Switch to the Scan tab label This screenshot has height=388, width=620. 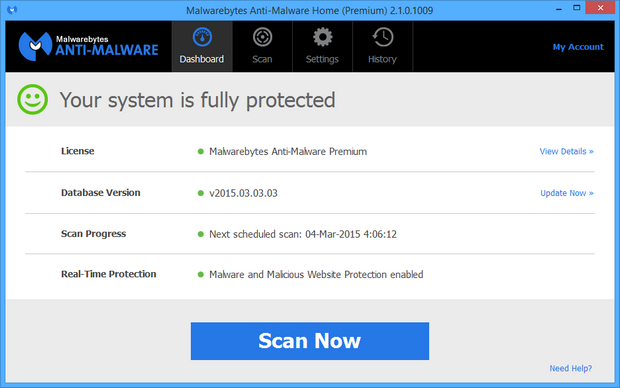coord(262,59)
